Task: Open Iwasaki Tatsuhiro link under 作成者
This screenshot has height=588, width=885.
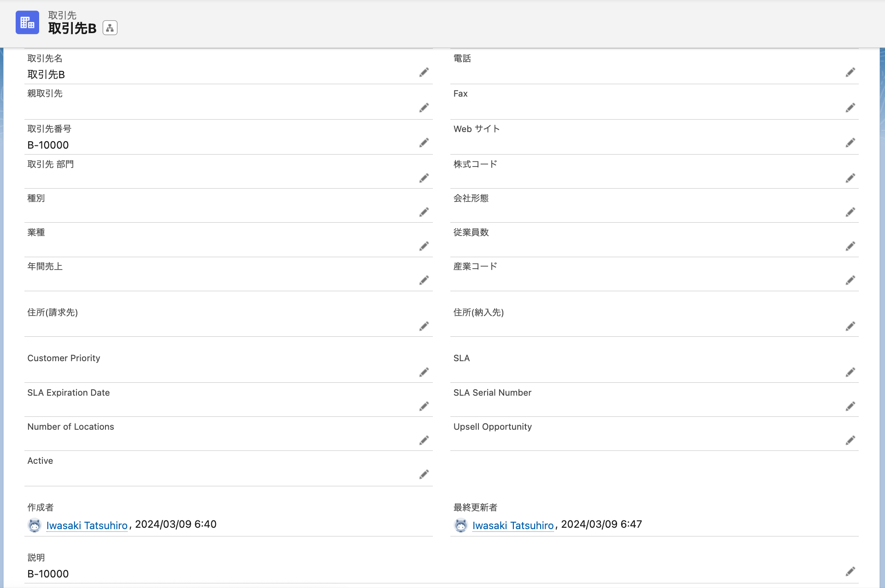Action: (87, 525)
